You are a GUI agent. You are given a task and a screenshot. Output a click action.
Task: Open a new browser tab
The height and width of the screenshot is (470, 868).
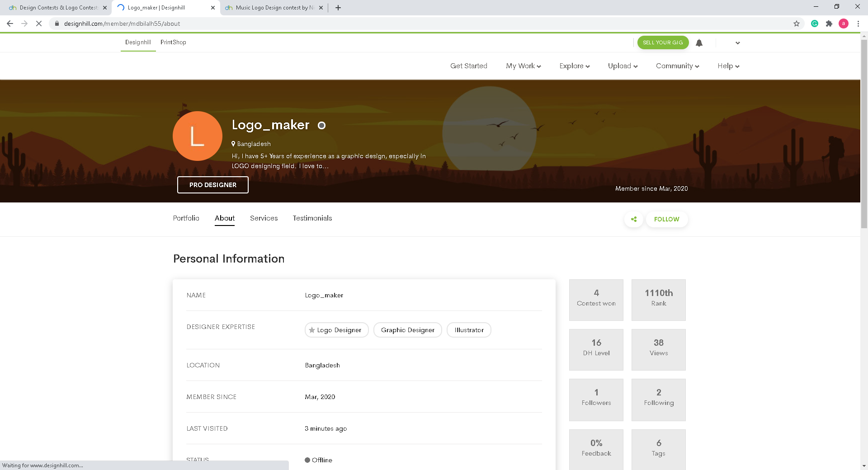tap(338, 8)
